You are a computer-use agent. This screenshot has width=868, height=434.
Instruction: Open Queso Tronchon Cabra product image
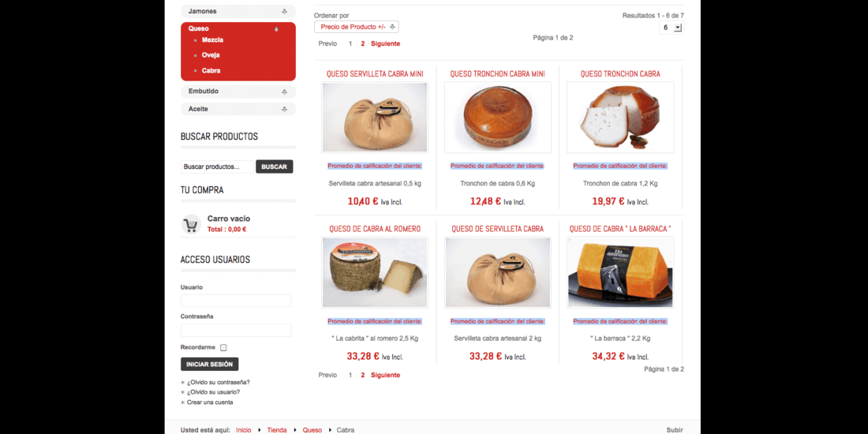pyautogui.click(x=620, y=118)
